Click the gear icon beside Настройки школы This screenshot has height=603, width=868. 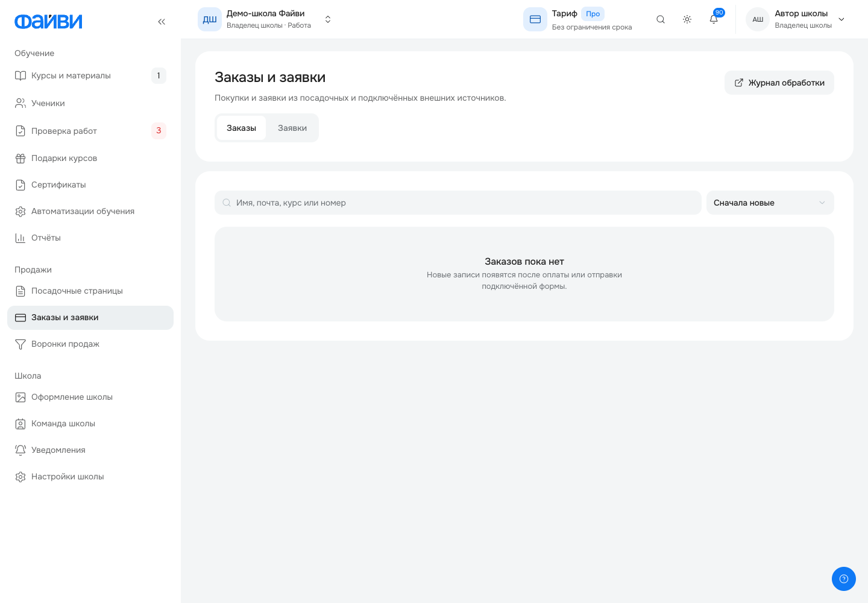[20, 476]
